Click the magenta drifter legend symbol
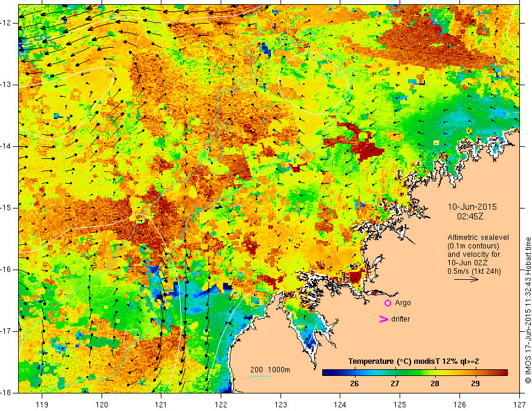 [x=383, y=319]
